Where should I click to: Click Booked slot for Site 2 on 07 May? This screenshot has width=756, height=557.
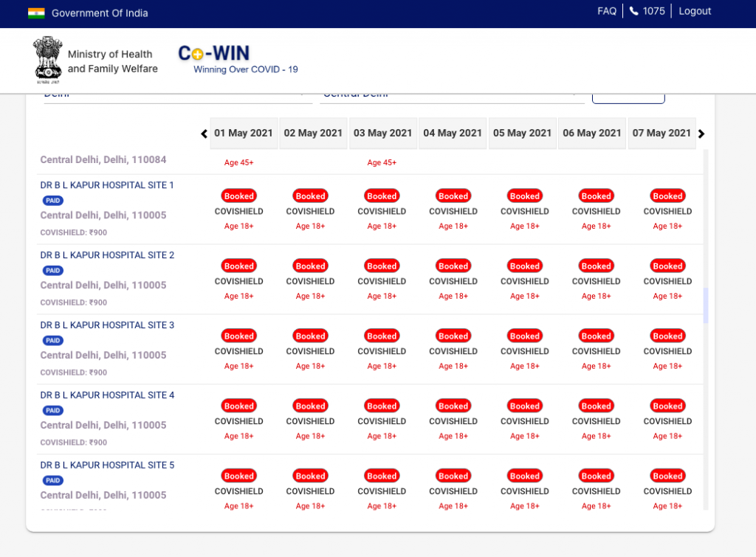(x=667, y=266)
